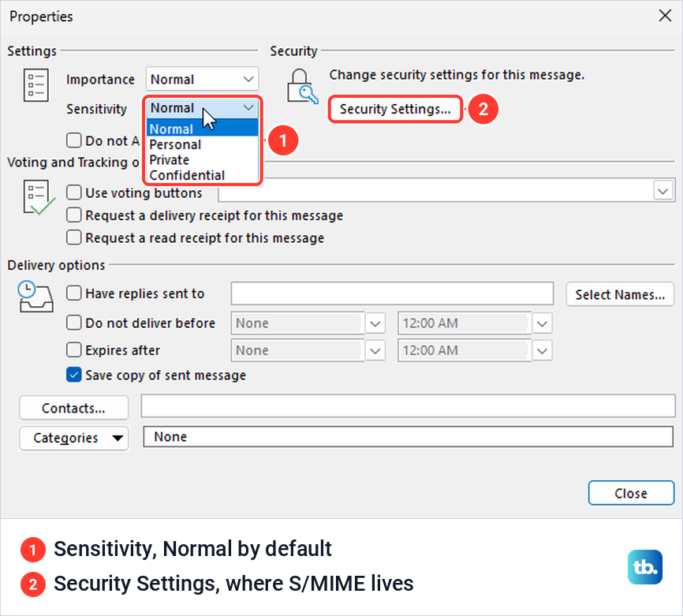
Task: Open the Expires after date dropdown
Action: click(375, 351)
